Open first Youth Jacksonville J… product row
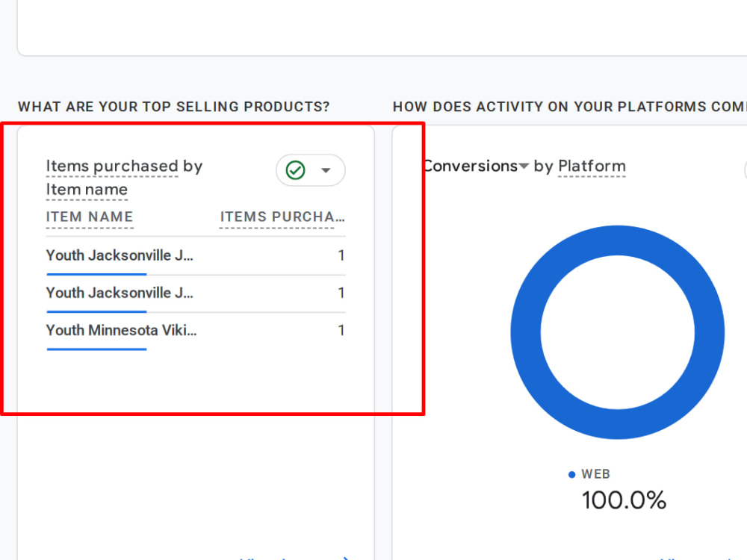Screen dimensions: 747x560 coord(195,255)
